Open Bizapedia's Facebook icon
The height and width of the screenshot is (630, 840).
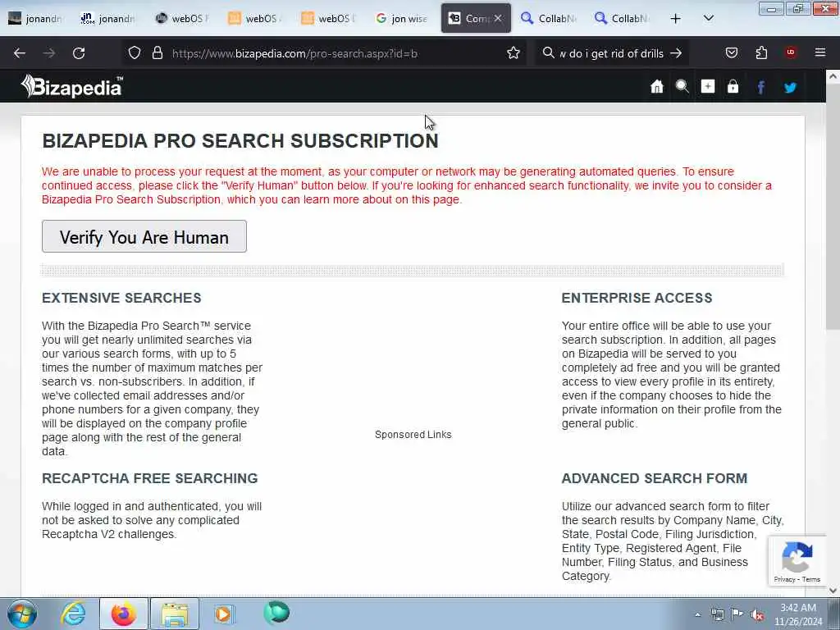tap(760, 87)
